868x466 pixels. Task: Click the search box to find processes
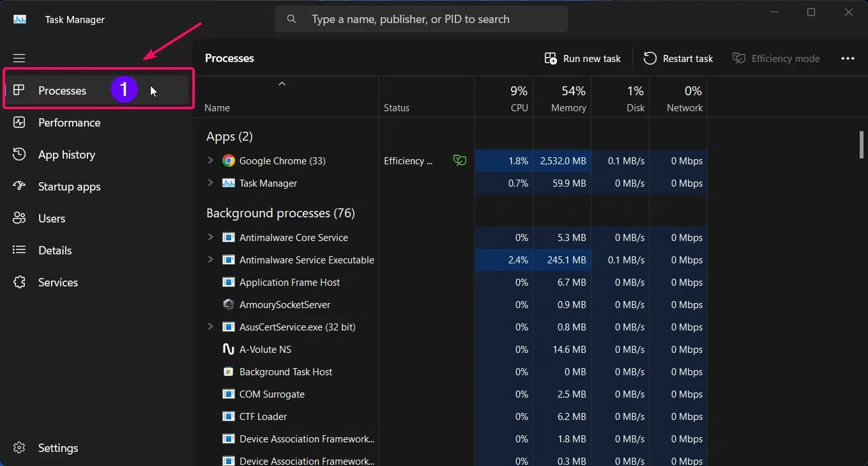click(422, 19)
